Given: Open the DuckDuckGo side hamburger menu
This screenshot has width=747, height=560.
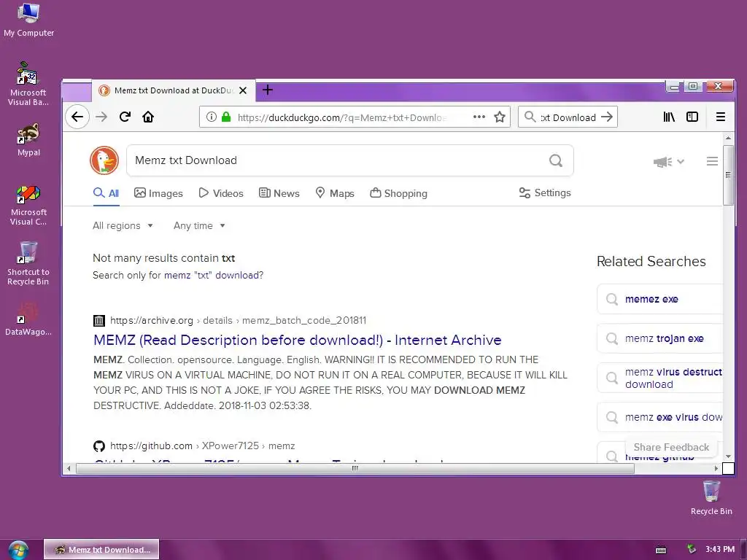Looking at the screenshot, I should pos(712,161).
